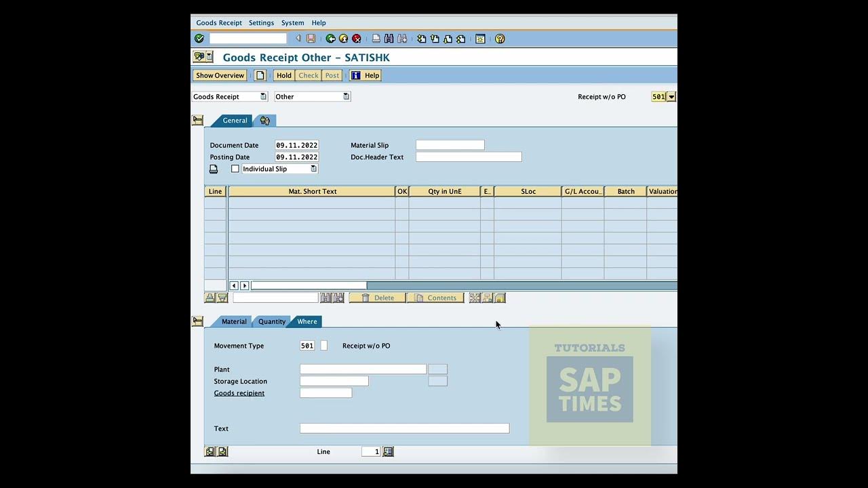Open the menu arrow beside the title bar icon
This screenshot has height=488, width=868.
pyautogui.click(x=210, y=57)
